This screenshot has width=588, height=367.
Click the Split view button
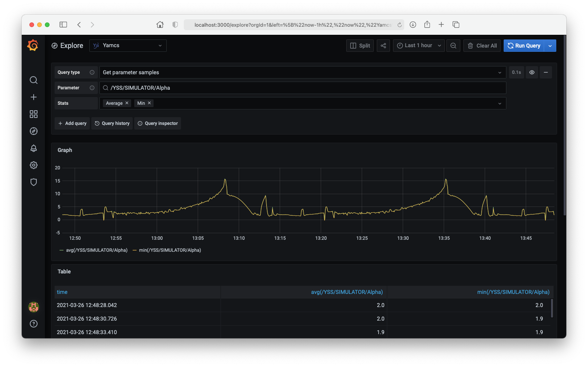click(360, 46)
